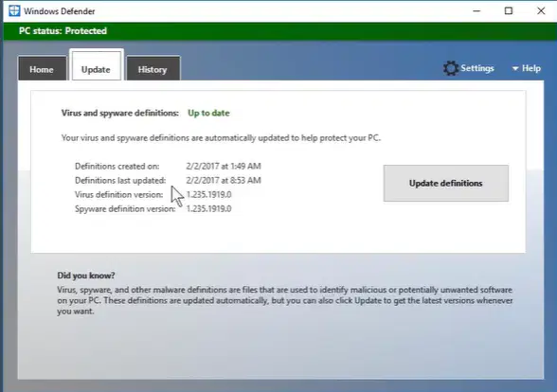
Task: Click the Windows Defender shield icon in title bar
Action: (14, 10)
